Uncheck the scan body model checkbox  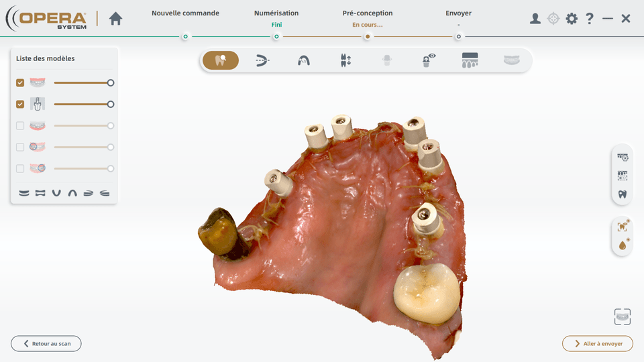click(20, 104)
